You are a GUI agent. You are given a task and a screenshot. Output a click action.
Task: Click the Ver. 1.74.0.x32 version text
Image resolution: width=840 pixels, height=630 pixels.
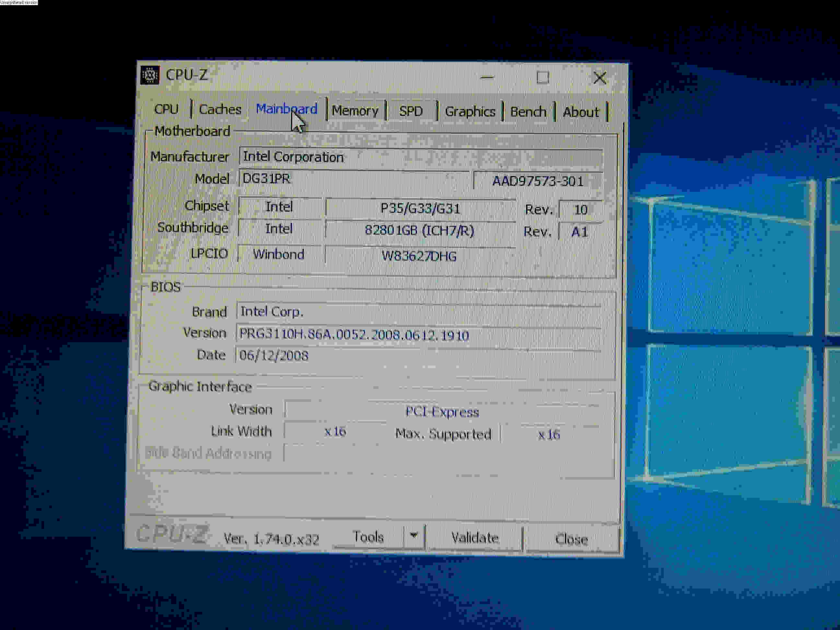[x=271, y=539]
